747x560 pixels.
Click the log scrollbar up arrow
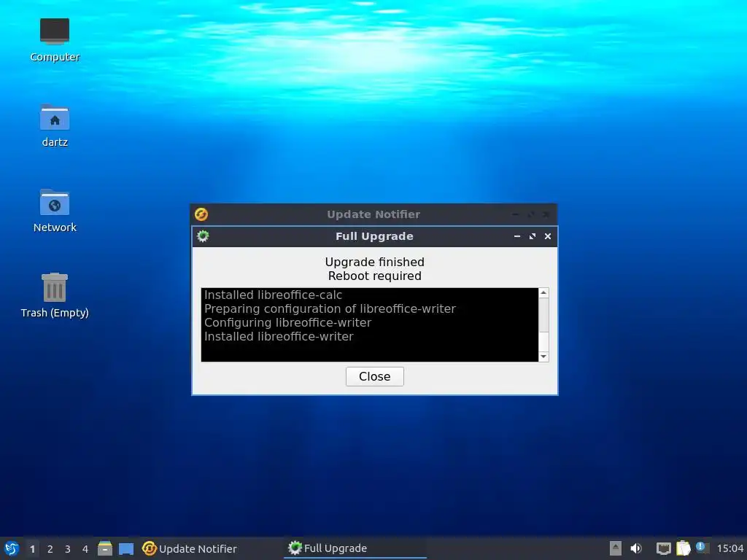[543, 293]
